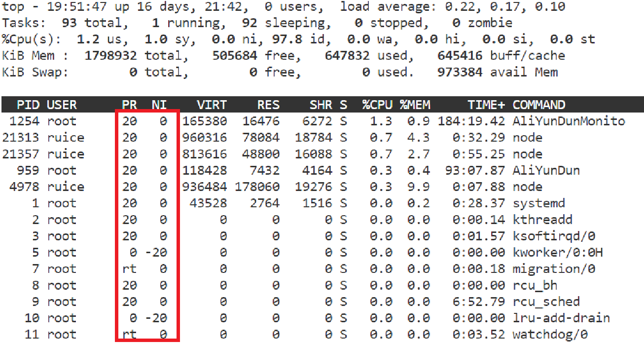Image resolution: width=644 pixels, height=343 pixels.
Task: Click the 93 total tasks count
Action: (70, 23)
